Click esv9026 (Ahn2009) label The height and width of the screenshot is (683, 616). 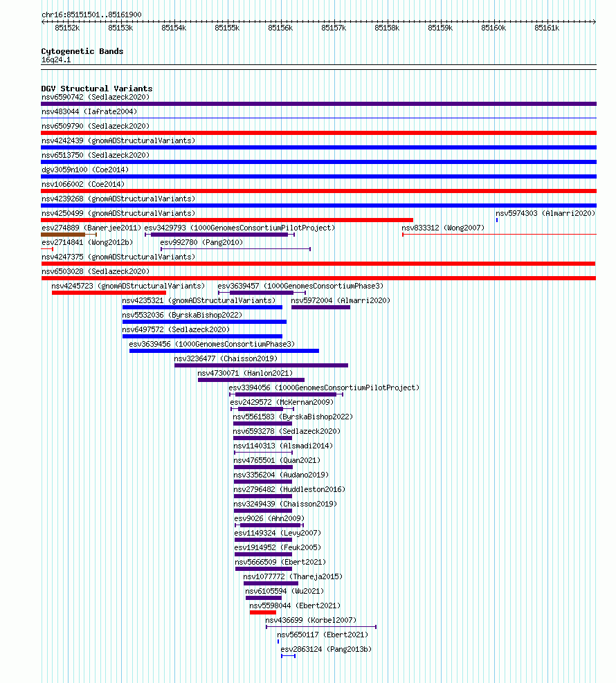(x=269, y=518)
